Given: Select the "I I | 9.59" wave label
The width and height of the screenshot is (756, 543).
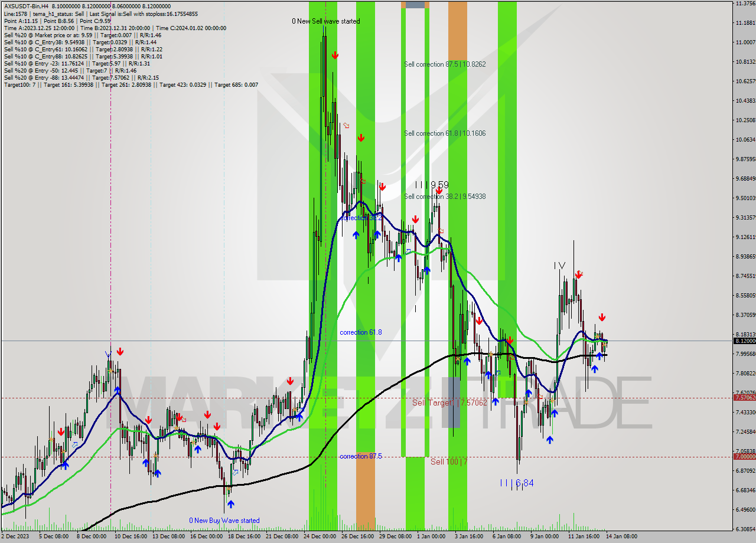Looking at the screenshot, I should (x=432, y=185).
